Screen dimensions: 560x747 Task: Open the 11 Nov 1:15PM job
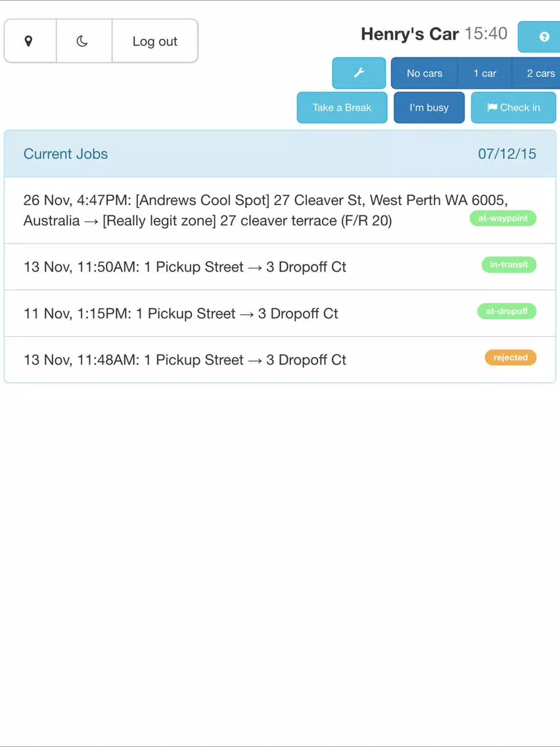tap(280, 313)
